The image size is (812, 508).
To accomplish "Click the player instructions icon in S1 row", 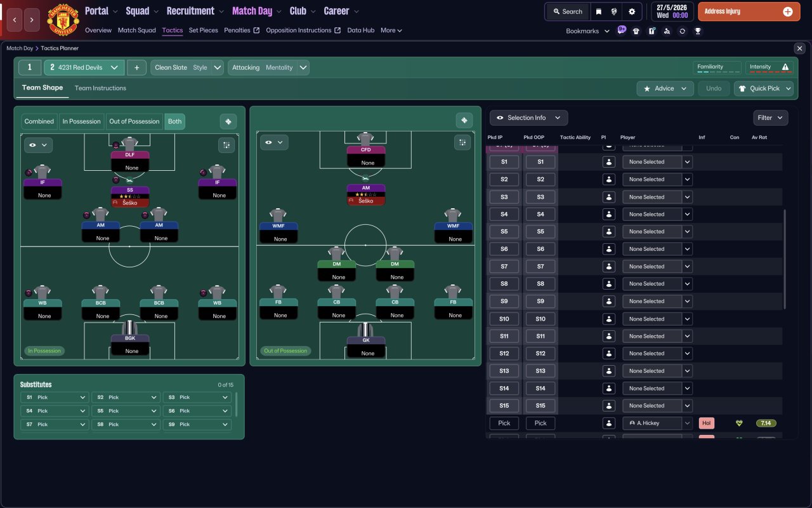I will 609,162.
